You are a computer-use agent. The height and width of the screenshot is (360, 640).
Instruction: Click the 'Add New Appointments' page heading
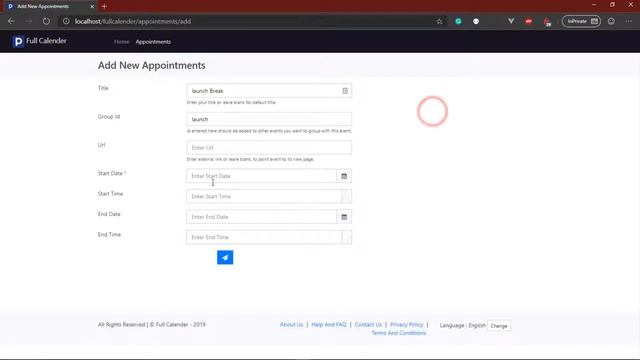(151, 65)
